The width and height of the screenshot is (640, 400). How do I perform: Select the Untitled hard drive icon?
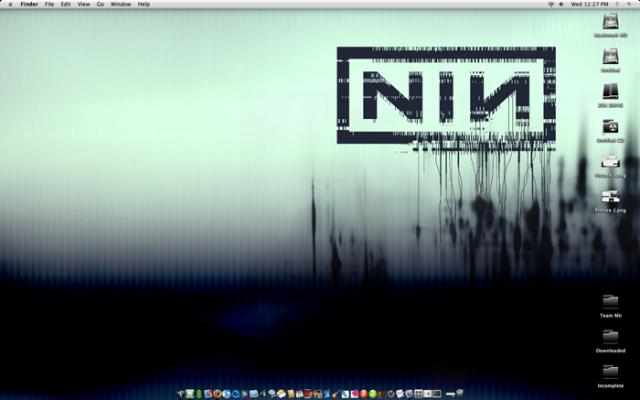[611, 56]
